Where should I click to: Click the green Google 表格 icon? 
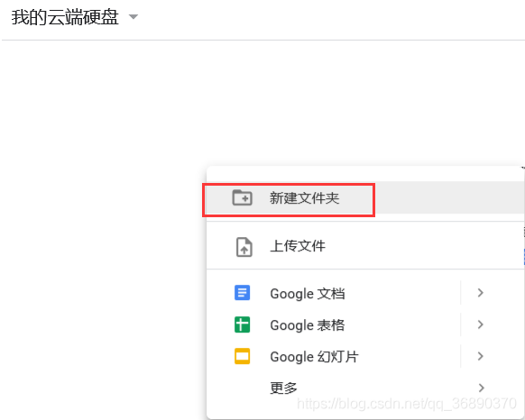(242, 324)
